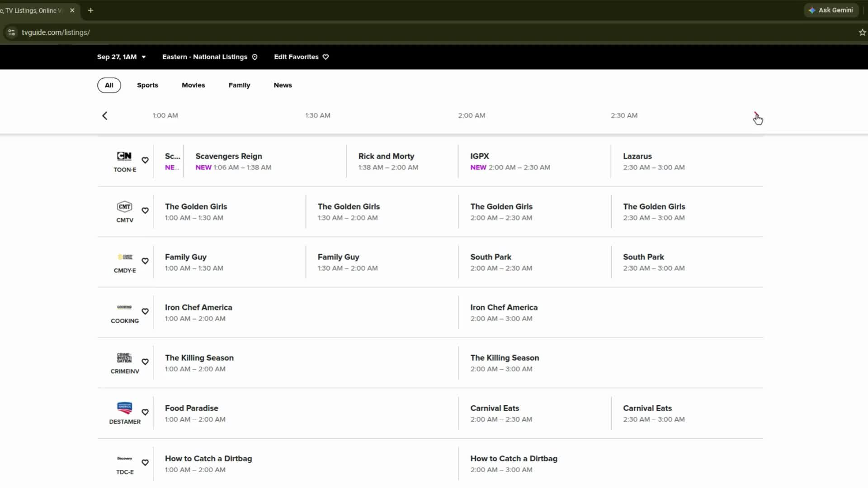868x488 pixels.
Task: Open Lazarus 2:30 AM listing
Action: coord(687,161)
